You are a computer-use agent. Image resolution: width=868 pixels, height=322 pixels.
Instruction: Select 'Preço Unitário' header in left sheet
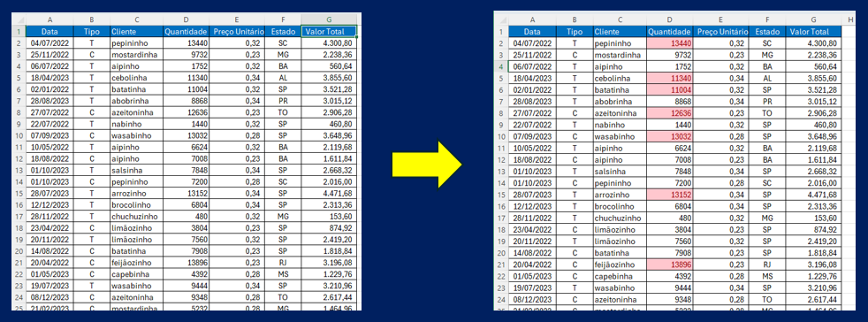(x=237, y=32)
